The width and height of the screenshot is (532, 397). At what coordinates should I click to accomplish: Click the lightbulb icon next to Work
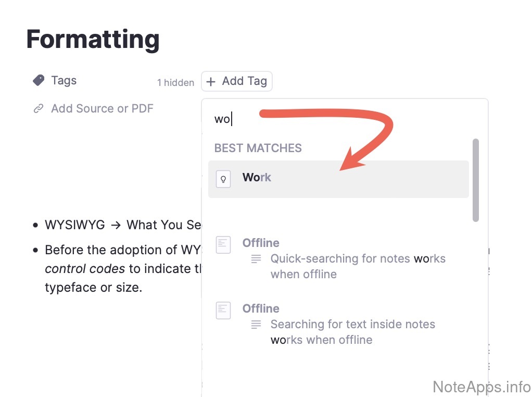pos(223,179)
